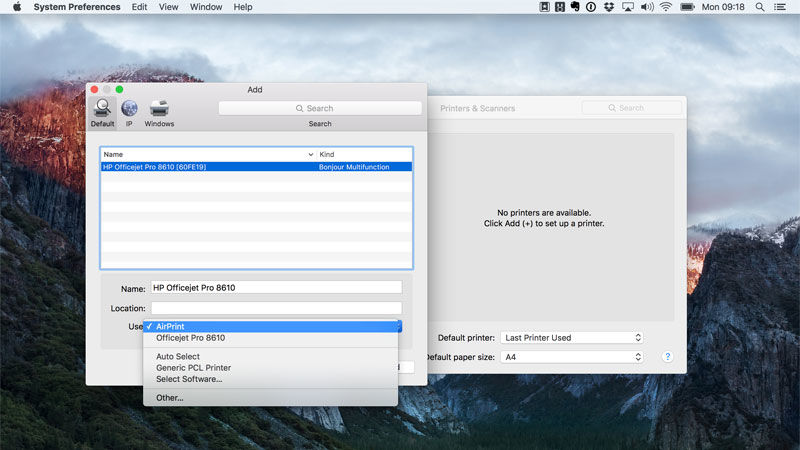Choose Officejet Pro 8610 driver option

coord(271,338)
